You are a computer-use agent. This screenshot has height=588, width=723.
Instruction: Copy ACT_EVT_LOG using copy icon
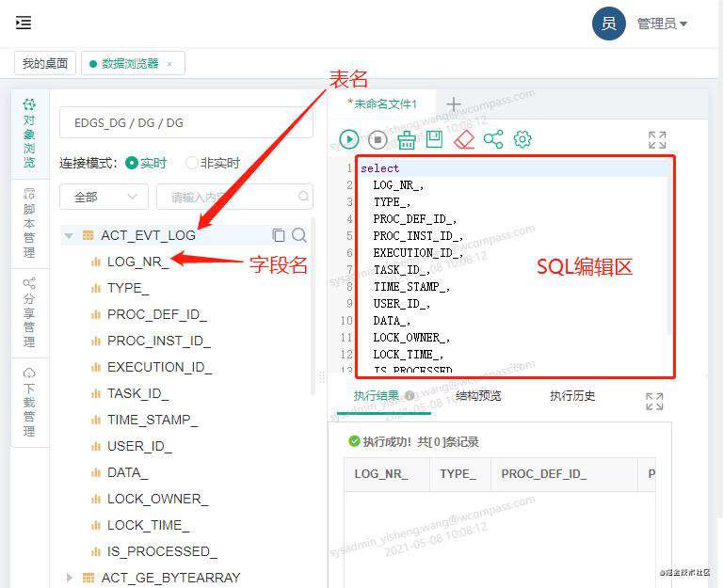[279, 235]
